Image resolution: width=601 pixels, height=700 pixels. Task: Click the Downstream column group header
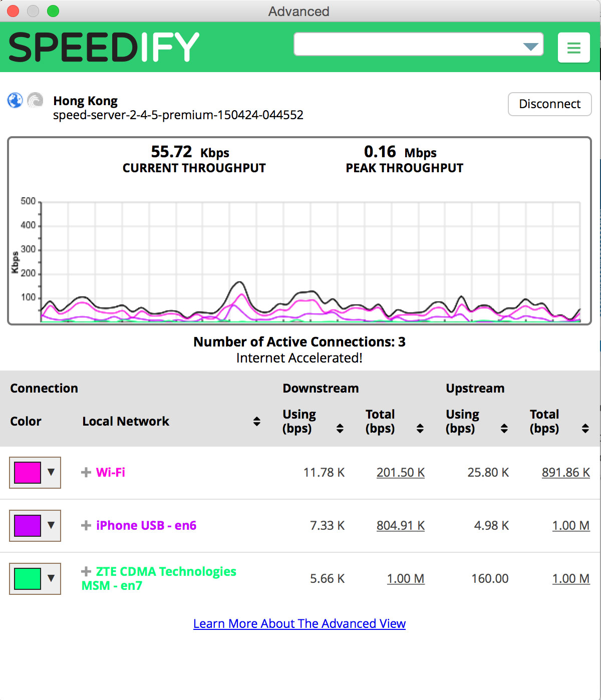coord(321,388)
